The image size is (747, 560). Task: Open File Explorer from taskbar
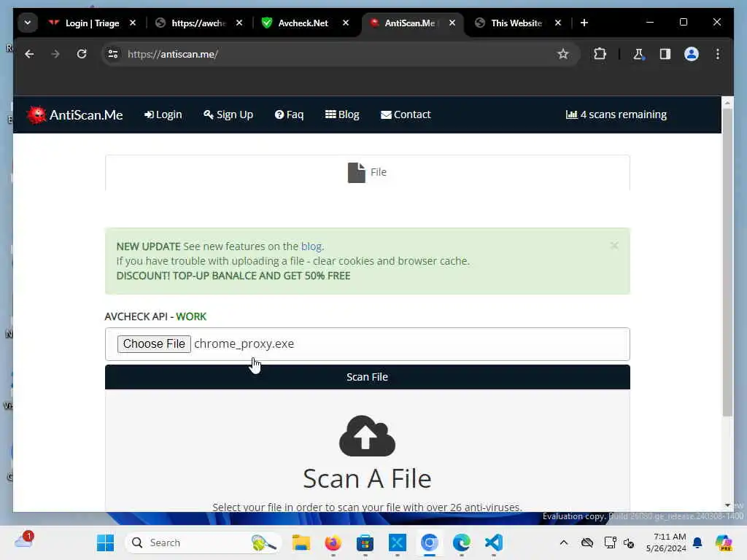[x=301, y=542]
